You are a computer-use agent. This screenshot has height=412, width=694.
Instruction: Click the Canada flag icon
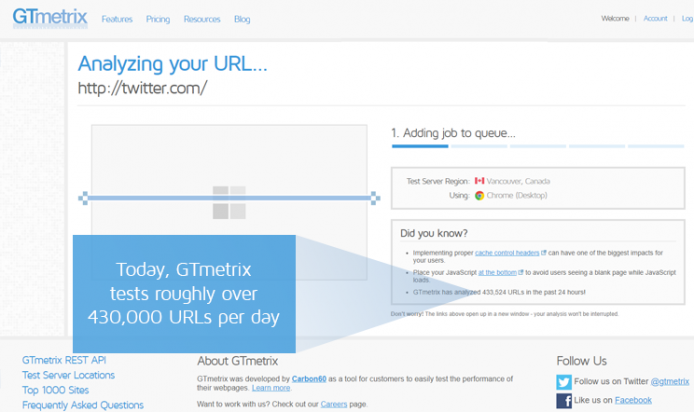pyautogui.click(x=479, y=181)
